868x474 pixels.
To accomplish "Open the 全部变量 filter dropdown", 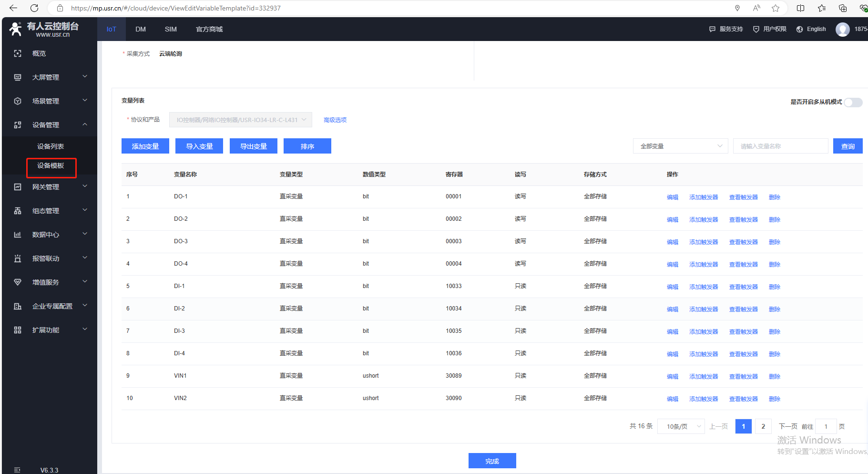I will (x=680, y=146).
